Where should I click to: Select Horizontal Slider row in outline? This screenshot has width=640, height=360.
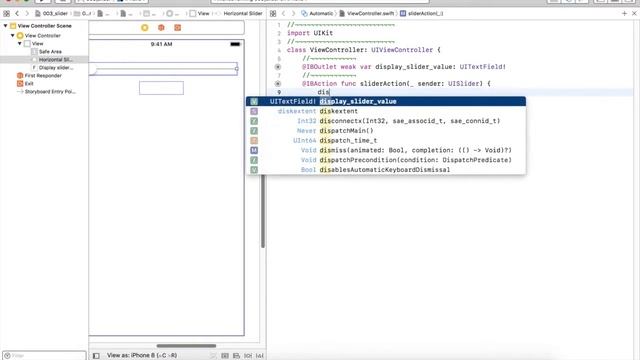(x=44, y=60)
